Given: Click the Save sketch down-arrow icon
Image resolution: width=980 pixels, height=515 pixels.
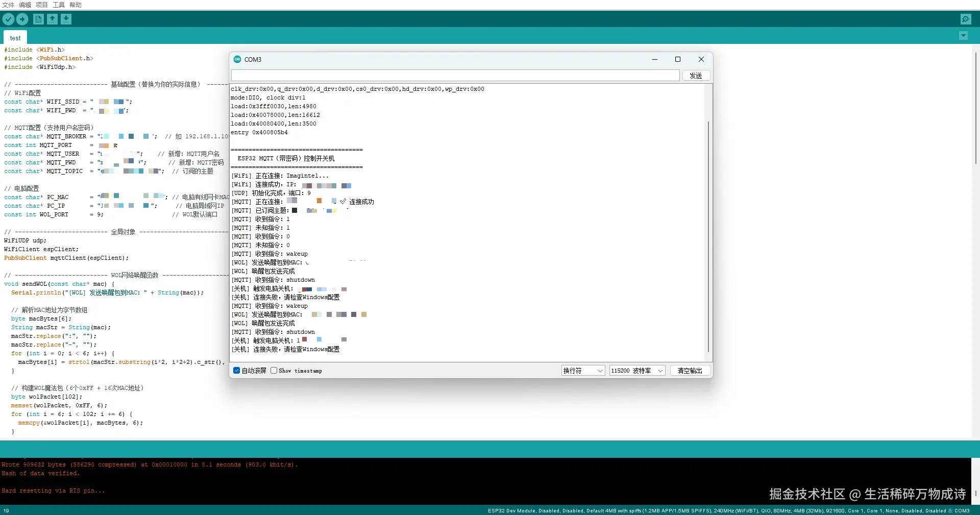Looking at the screenshot, I should pos(66,19).
